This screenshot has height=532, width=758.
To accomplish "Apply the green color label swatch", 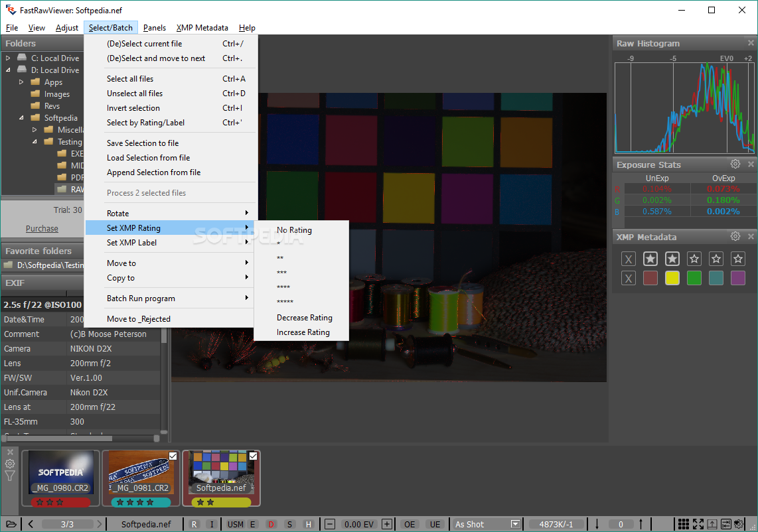I will pyautogui.click(x=694, y=279).
